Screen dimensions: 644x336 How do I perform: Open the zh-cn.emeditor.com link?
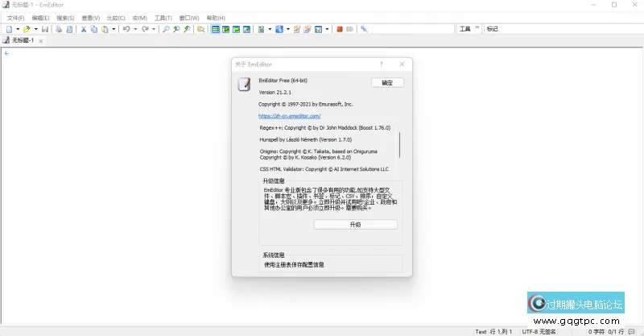pos(290,116)
